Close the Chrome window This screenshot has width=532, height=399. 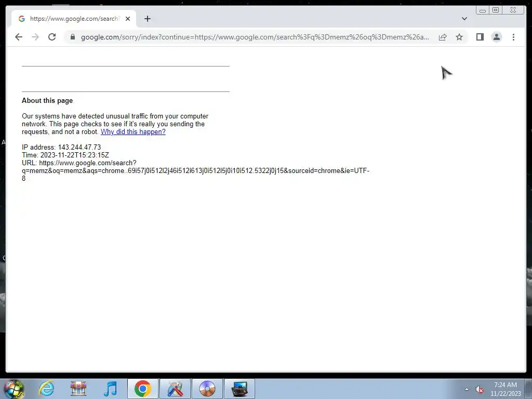(x=513, y=10)
